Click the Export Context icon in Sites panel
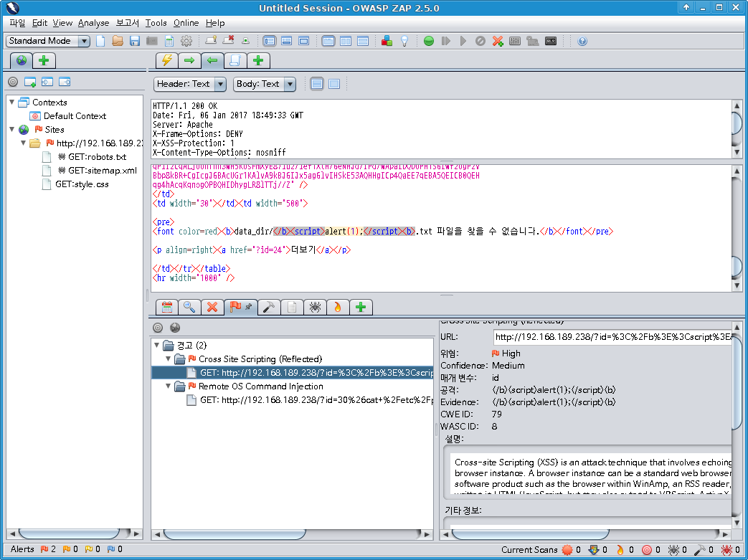 65,82
